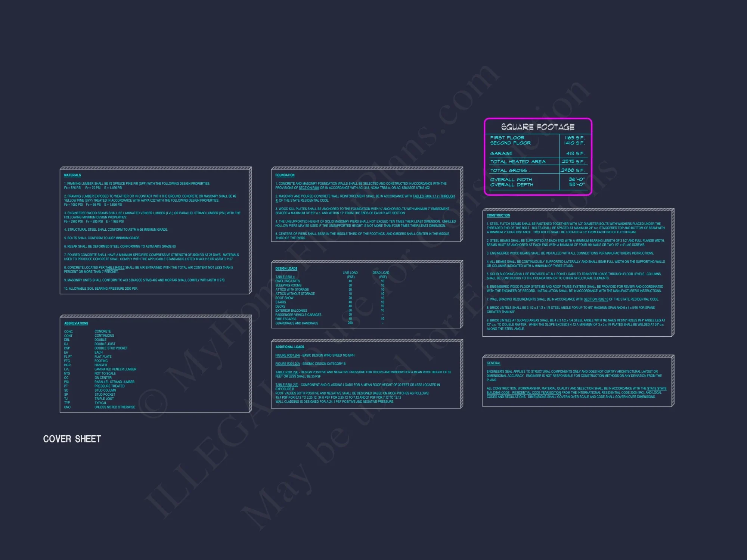The height and width of the screenshot is (560, 747).
Task: Select the FOUNDATION section heading
Action: pyautogui.click(x=285, y=175)
